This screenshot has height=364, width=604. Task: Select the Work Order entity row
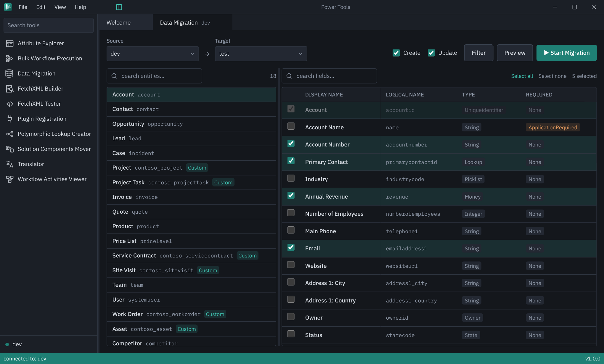(x=191, y=314)
